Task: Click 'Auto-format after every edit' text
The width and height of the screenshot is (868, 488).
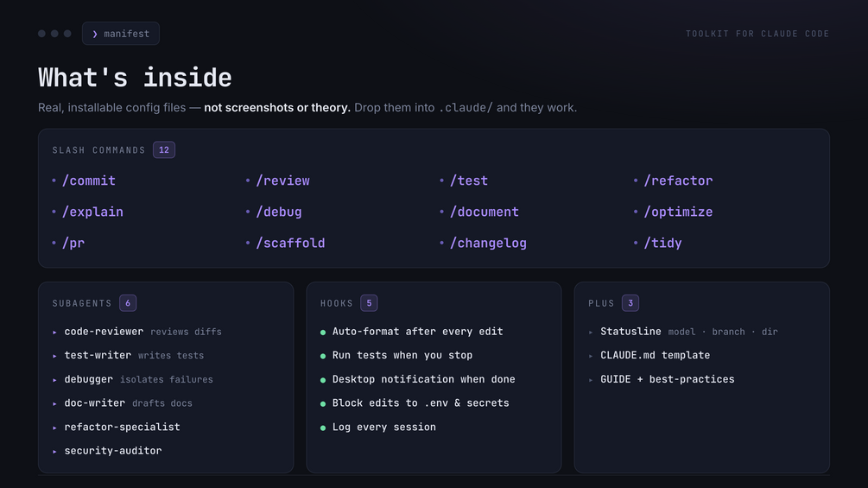Action: [417, 332]
